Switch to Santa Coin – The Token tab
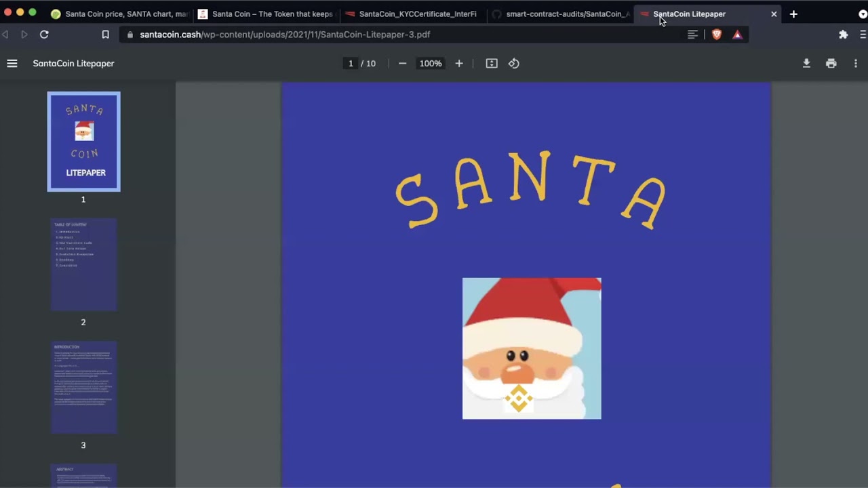 pos(267,14)
